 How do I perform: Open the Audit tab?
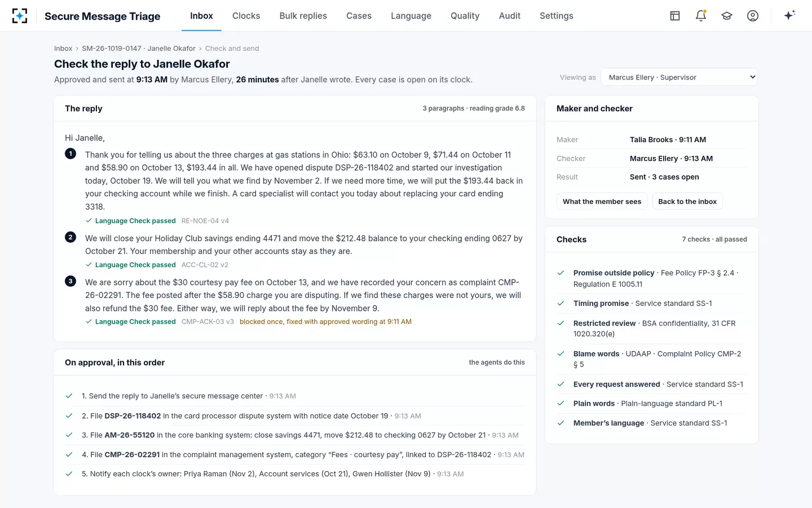click(x=510, y=16)
